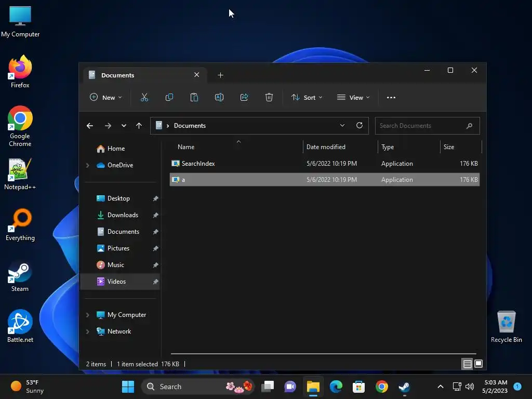532x399 pixels.
Task: Open Task View from the taskbar
Action: 268,387
